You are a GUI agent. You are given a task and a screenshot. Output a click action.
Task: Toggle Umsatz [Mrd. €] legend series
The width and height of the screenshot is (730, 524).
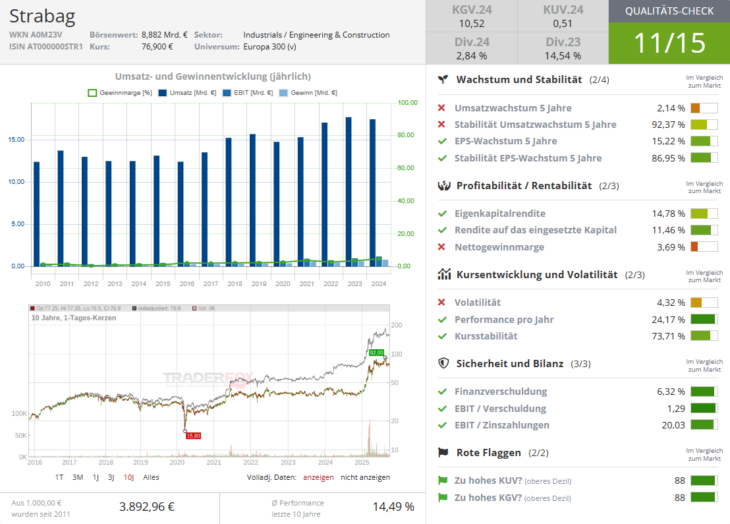coord(187,93)
